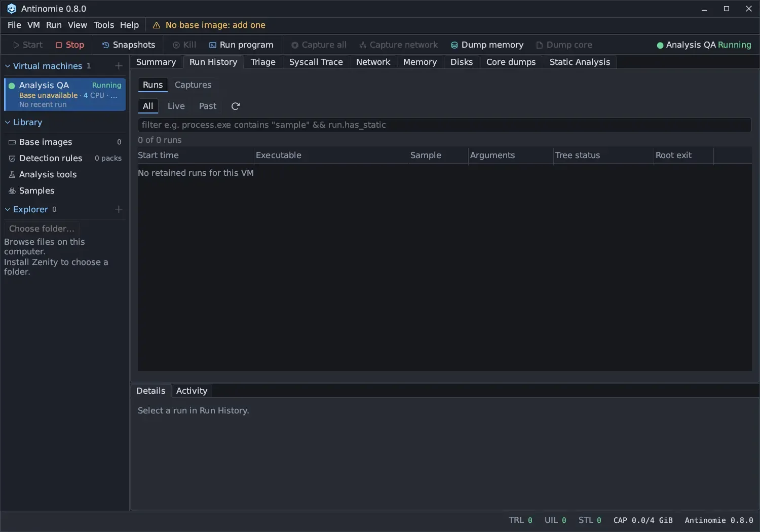Click Dump core in the toolbar
The image size is (760, 532).
tap(564, 45)
